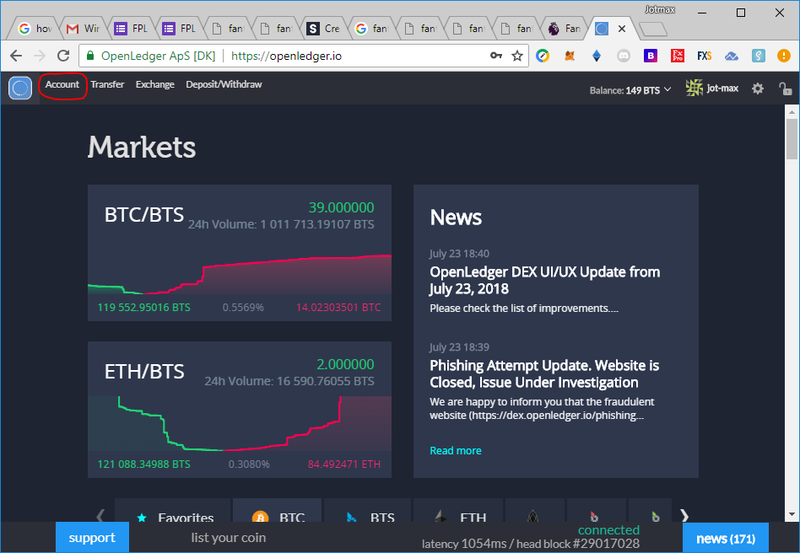Select the ETH market tab
The width and height of the screenshot is (800, 553).
[x=458, y=512]
